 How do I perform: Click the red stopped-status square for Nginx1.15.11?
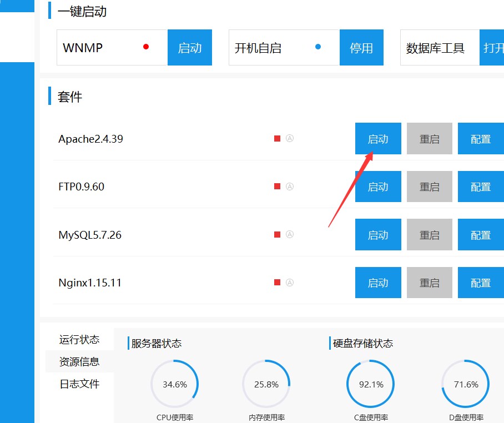coord(277,283)
